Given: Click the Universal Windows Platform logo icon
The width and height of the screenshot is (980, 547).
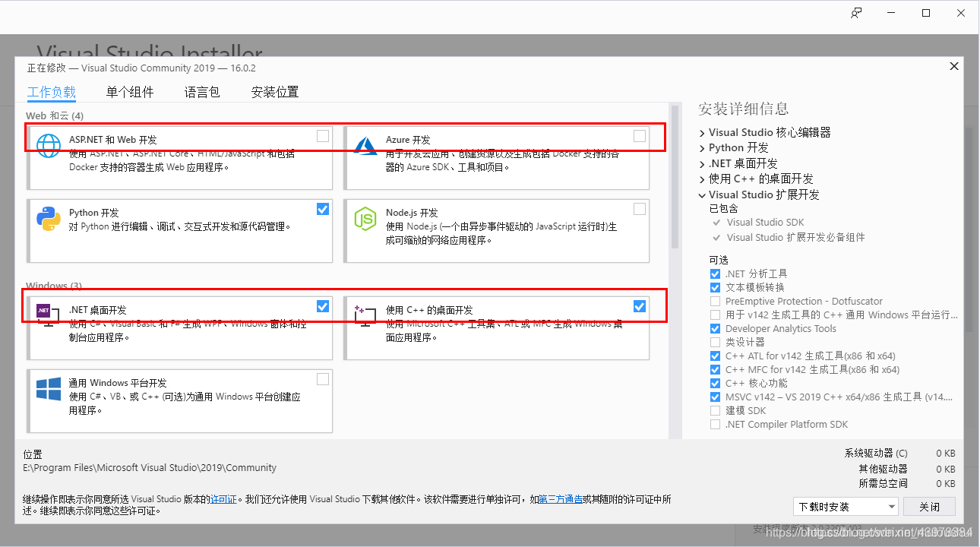Looking at the screenshot, I should click(49, 388).
